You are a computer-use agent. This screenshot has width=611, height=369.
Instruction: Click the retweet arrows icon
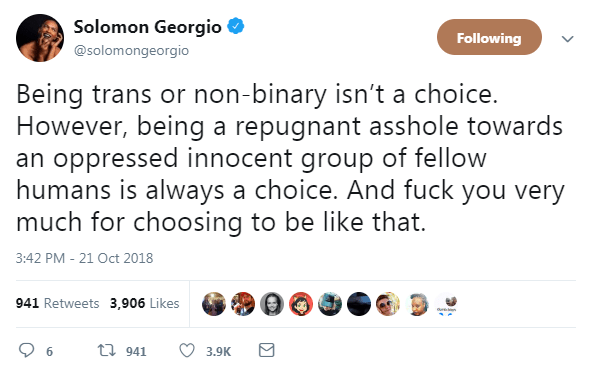tap(106, 350)
